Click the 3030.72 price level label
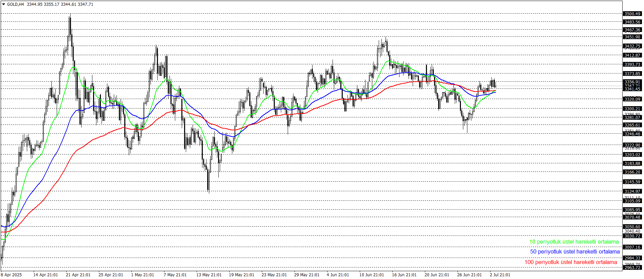This screenshot has width=644, height=279. pos(632,236)
